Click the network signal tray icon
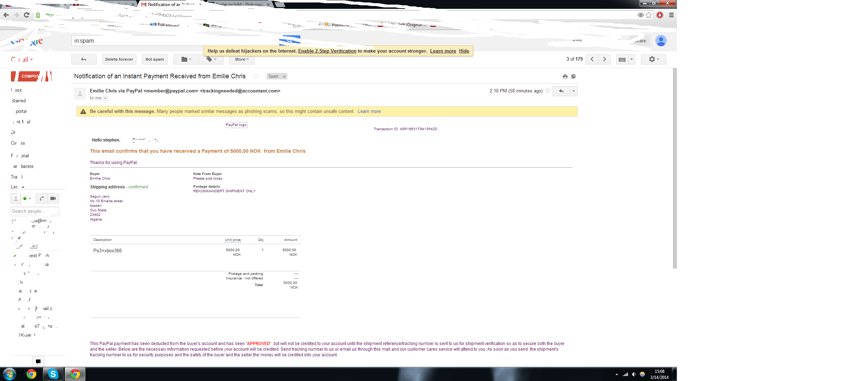Image resolution: width=868 pixels, height=381 pixels. (625, 374)
